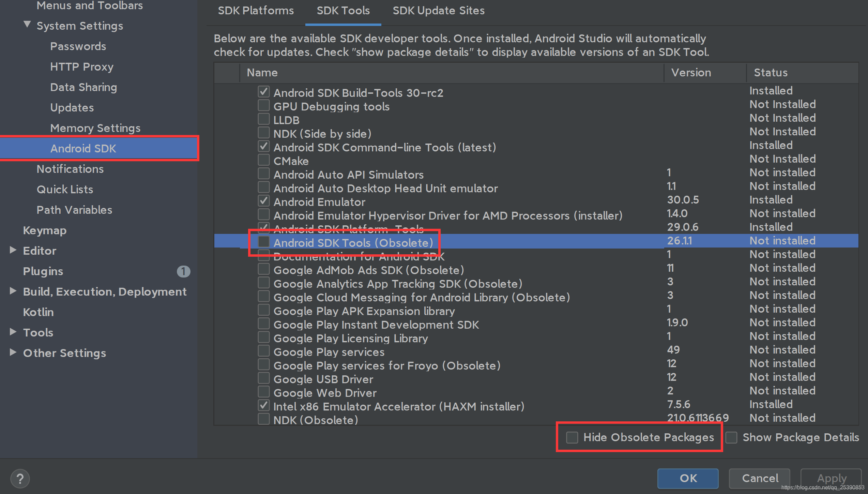The image size is (868, 494).
Task: Expand the Other Settings group
Action: click(x=13, y=352)
